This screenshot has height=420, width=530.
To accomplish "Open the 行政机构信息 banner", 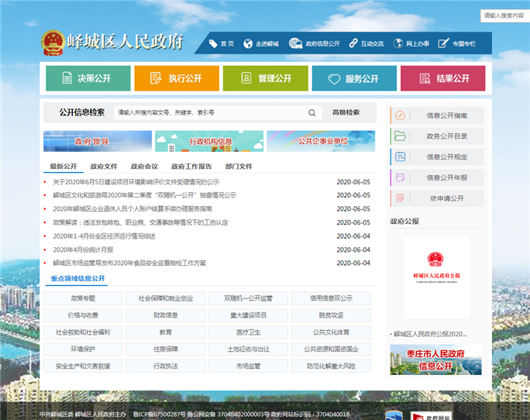I will (209, 141).
